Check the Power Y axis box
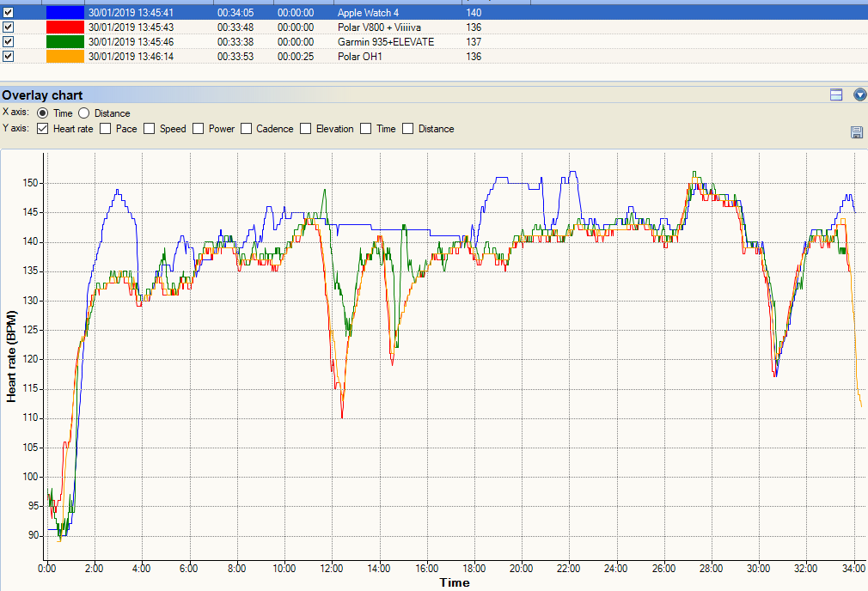The image size is (868, 591). point(199,129)
